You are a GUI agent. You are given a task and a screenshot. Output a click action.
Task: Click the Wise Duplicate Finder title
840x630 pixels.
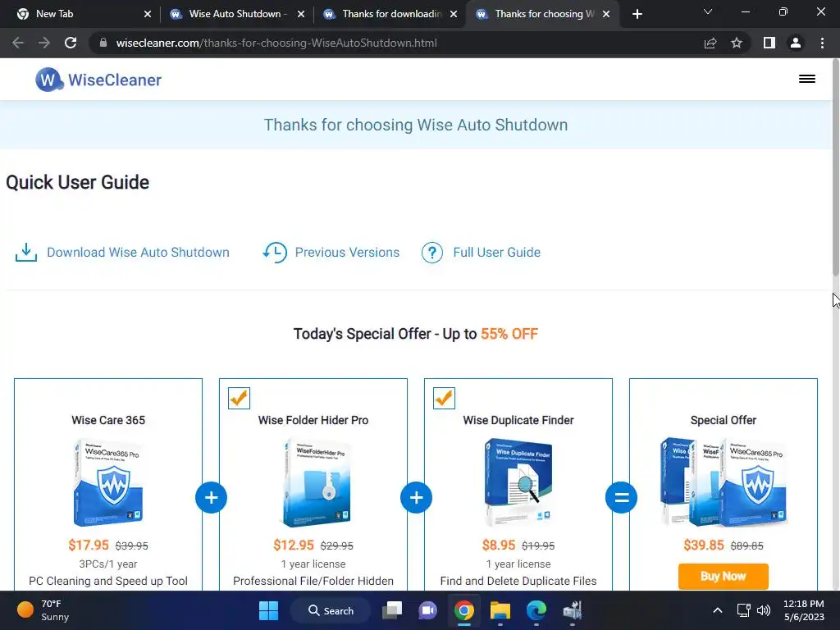[x=518, y=420]
